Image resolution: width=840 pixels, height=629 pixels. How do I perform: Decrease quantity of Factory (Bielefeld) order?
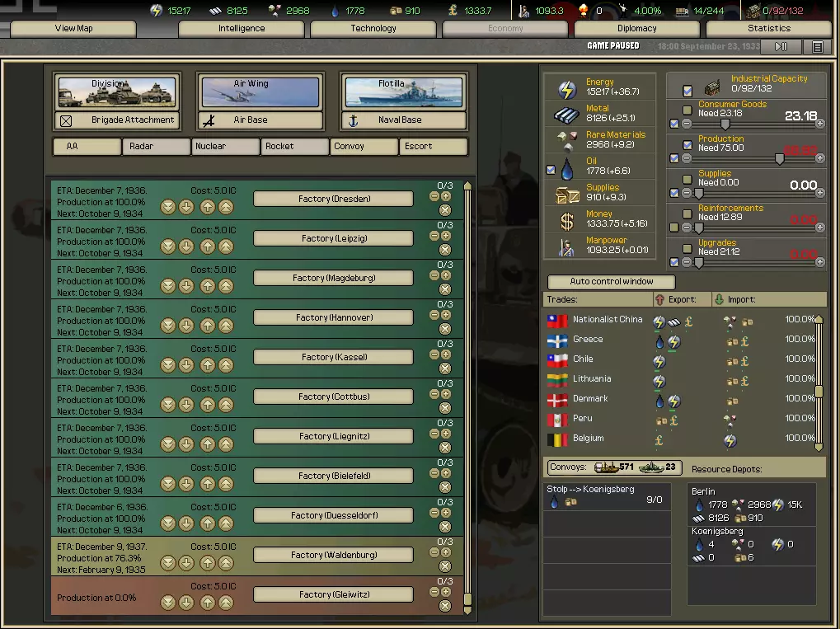point(434,473)
